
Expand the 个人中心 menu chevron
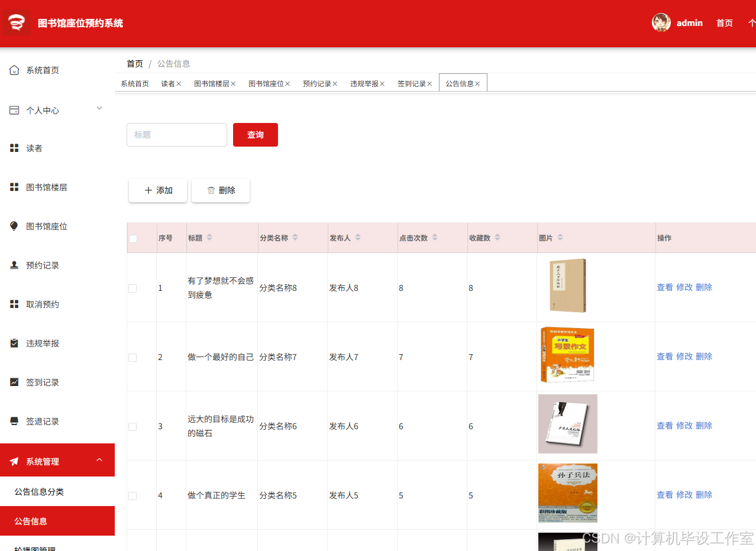99,108
